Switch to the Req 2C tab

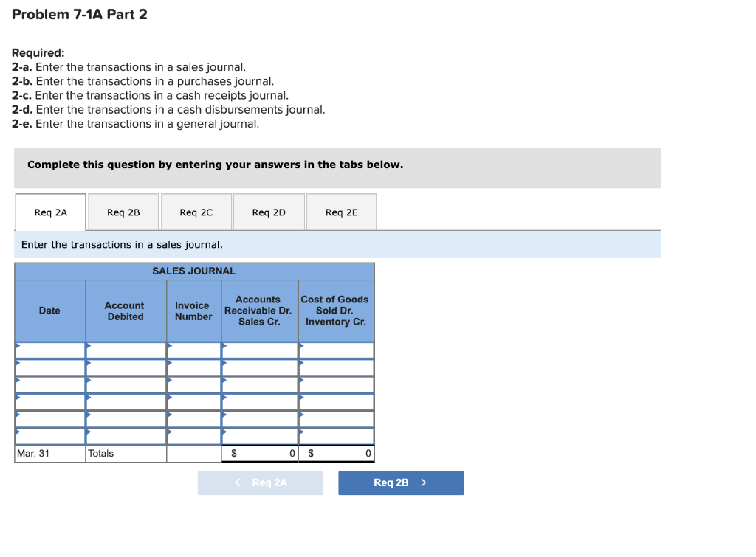point(195,212)
